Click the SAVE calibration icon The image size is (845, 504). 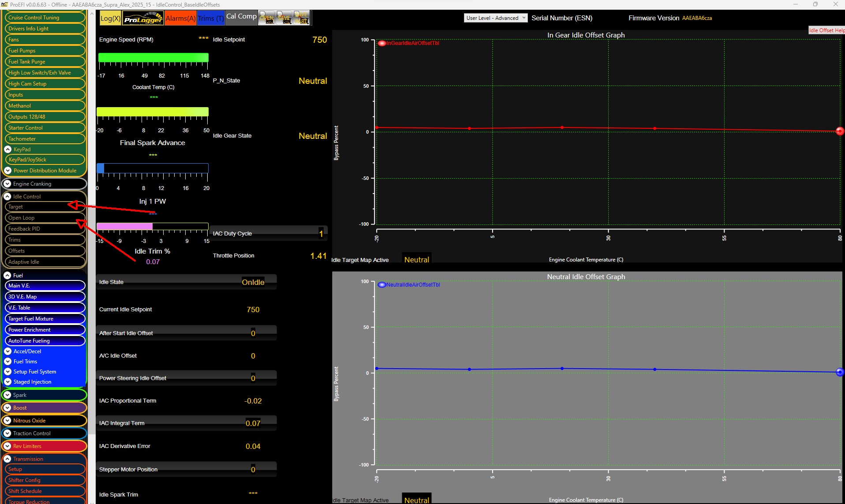click(x=284, y=18)
